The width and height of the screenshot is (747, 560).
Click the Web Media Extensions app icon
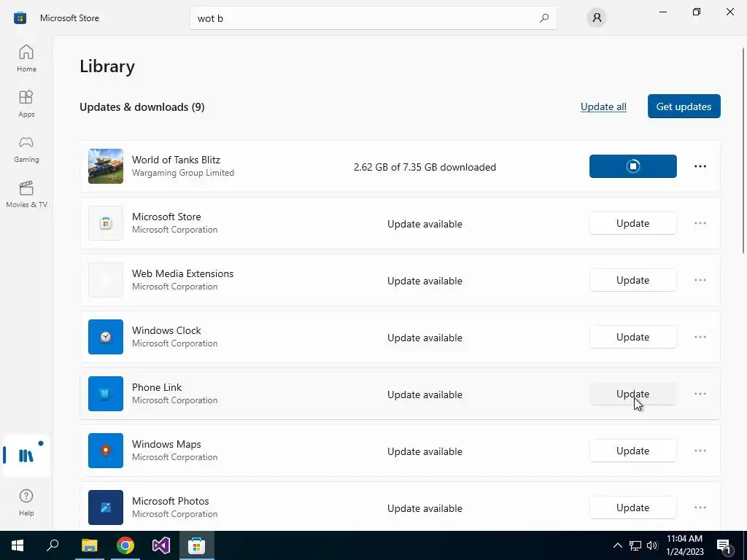point(106,280)
